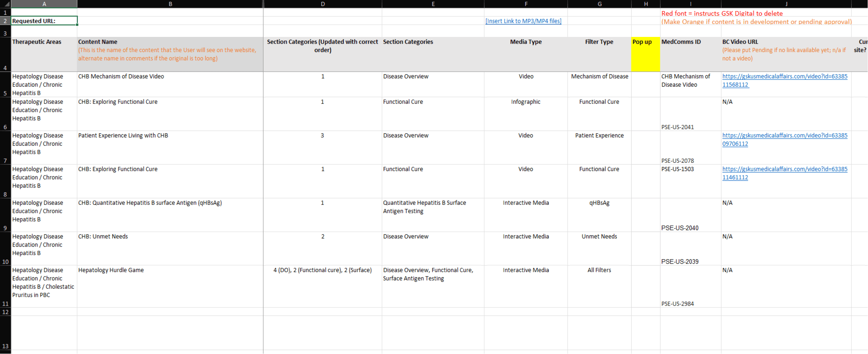Click the 'Unmet Needs' filter cell

[x=599, y=249]
